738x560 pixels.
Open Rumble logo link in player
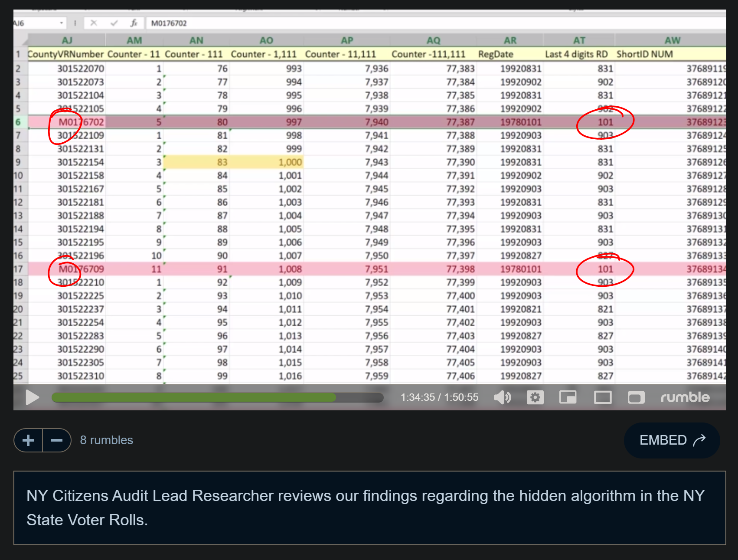(685, 397)
